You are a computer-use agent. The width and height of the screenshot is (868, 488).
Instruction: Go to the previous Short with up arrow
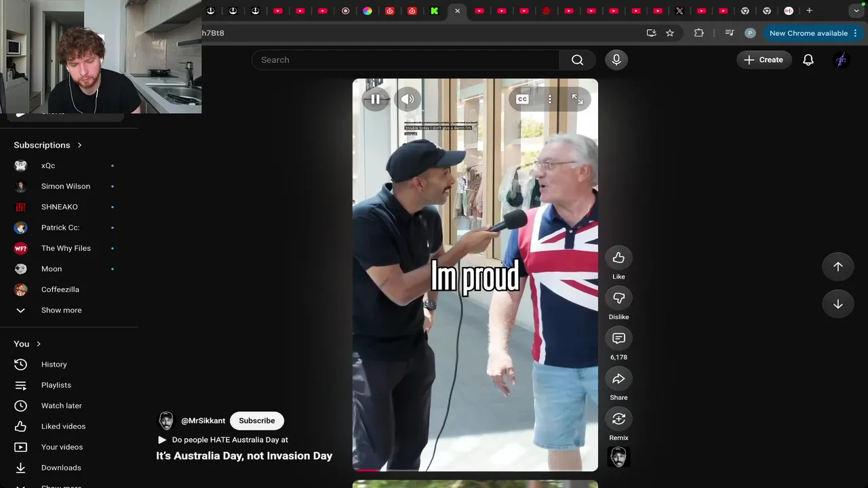pyautogui.click(x=838, y=266)
